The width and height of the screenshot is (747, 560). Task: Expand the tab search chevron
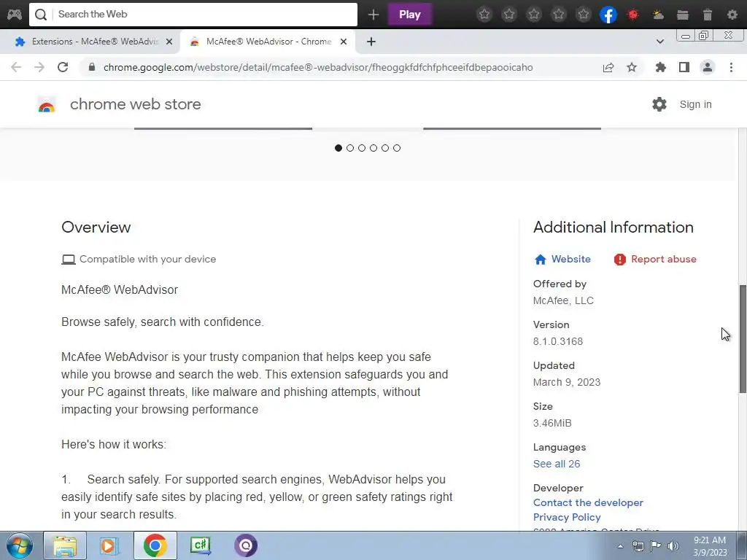click(x=659, y=42)
